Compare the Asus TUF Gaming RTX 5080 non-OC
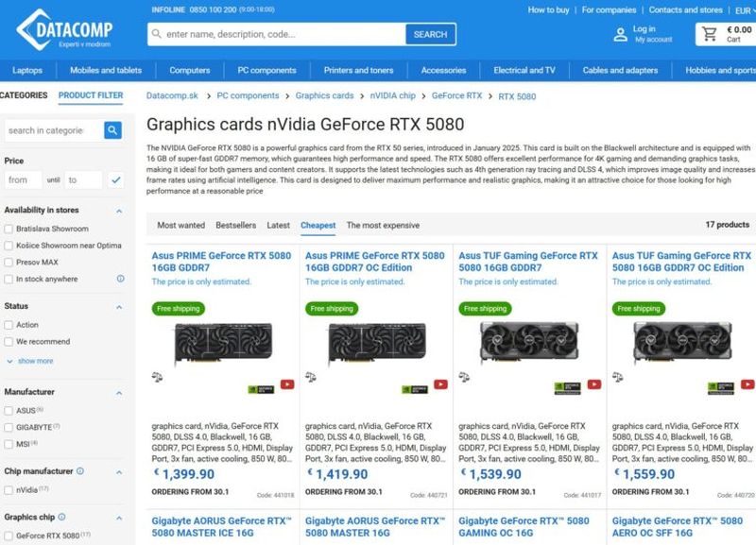This screenshot has height=545, width=756. click(x=464, y=377)
